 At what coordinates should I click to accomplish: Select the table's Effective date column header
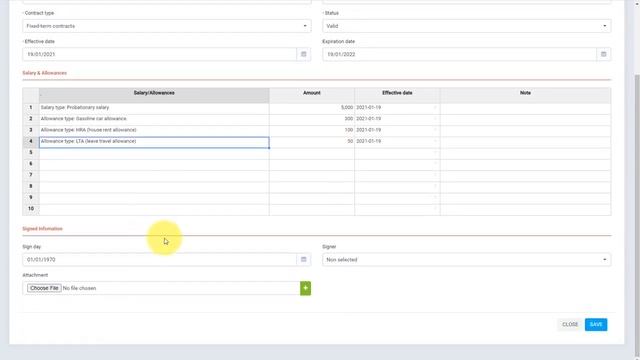[397, 95]
